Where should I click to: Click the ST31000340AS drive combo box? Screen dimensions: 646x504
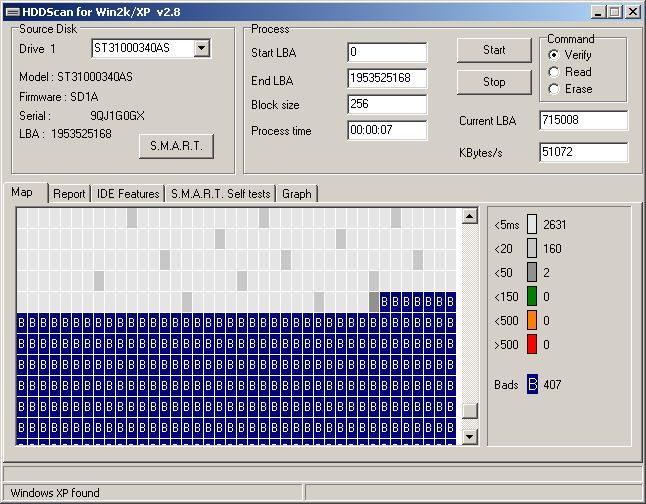[x=151, y=48]
